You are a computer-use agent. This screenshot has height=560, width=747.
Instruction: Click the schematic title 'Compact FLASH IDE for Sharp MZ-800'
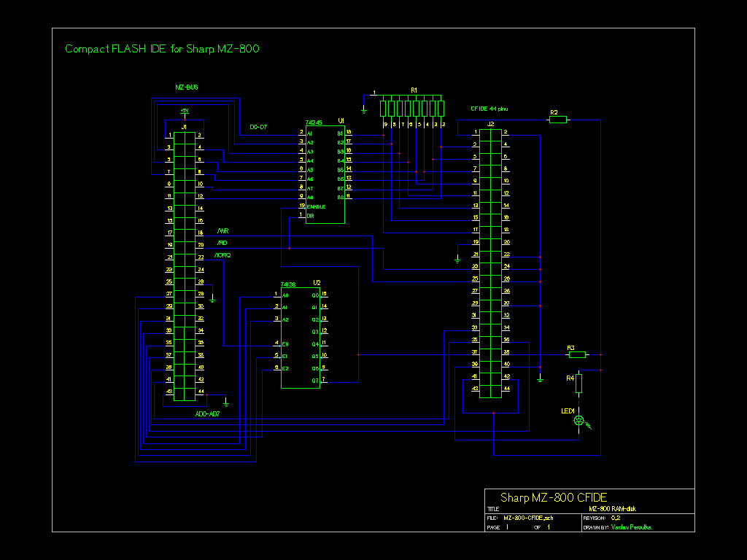click(x=162, y=49)
